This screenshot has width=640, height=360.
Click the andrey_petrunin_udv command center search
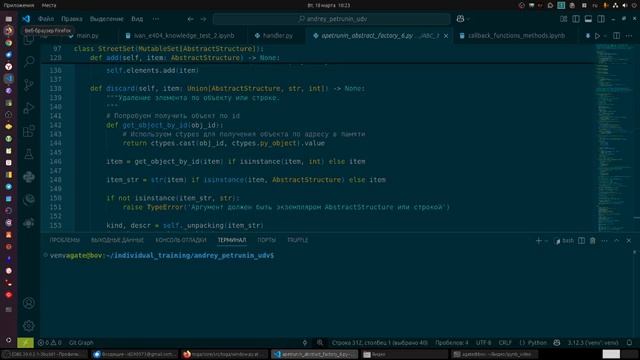click(x=331, y=19)
